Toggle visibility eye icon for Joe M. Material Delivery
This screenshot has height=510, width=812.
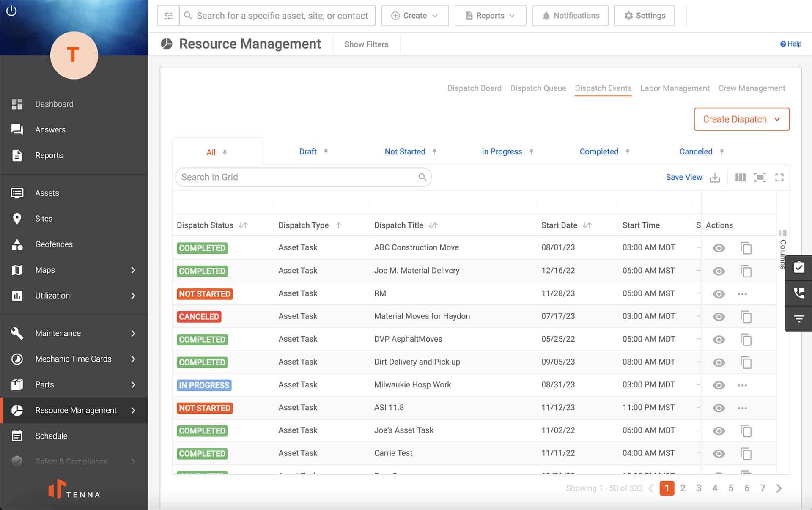[x=718, y=270]
